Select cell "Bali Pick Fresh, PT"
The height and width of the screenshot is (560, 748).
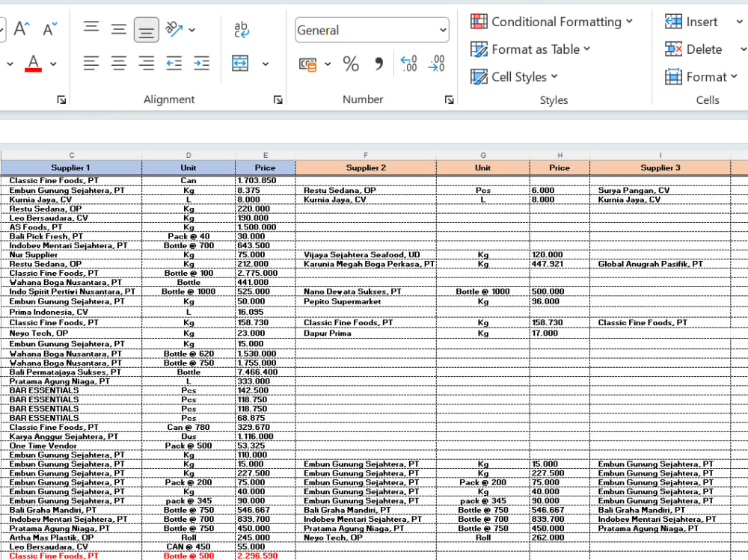pos(72,236)
